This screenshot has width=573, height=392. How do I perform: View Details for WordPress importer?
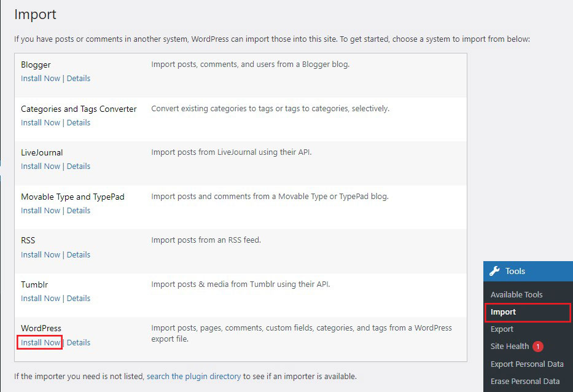point(79,343)
